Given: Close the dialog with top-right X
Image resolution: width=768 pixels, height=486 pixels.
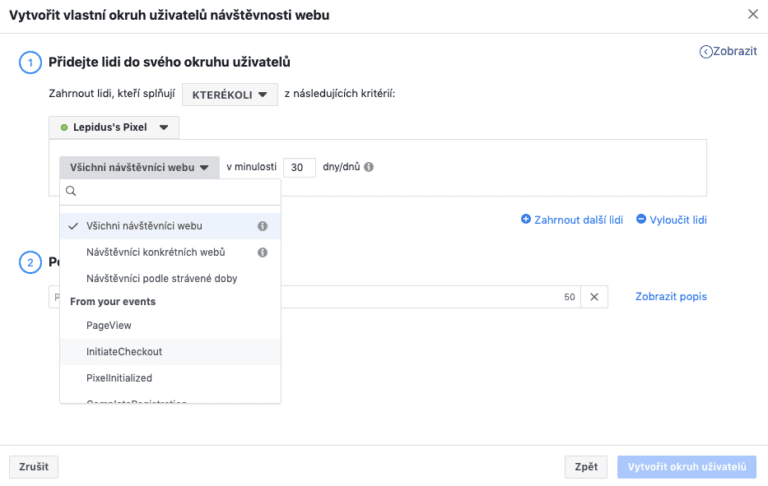Looking at the screenshot, I should [752, 14].
